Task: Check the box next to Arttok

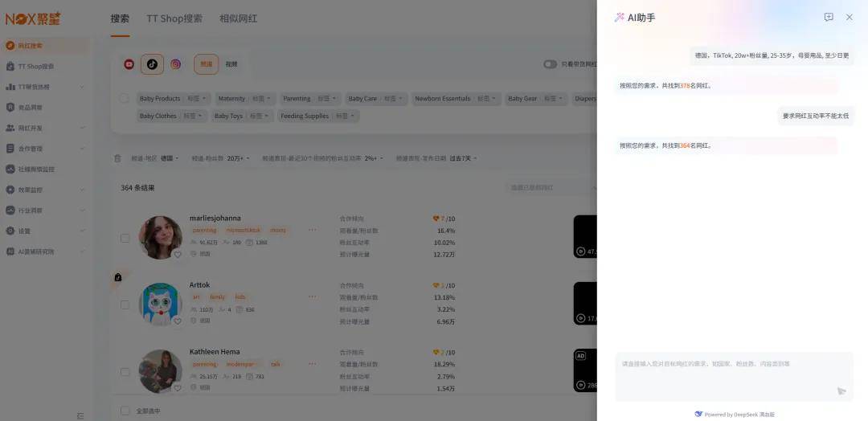Action: pos(125,305)
